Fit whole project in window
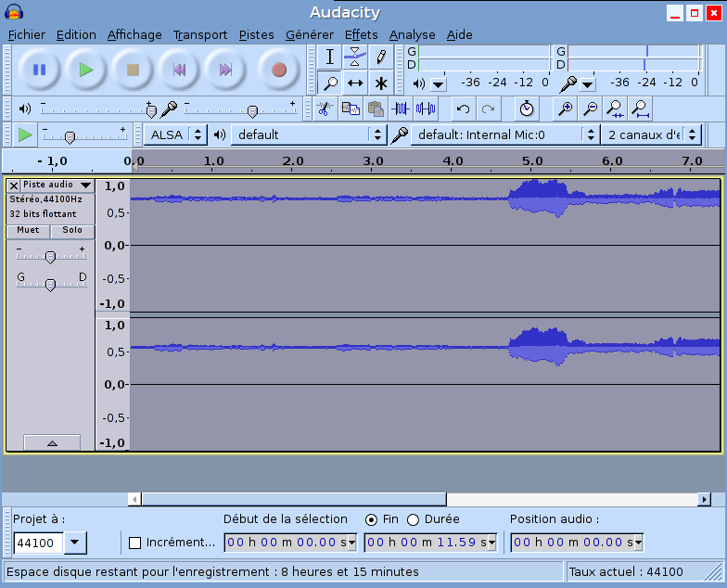The height and width of the screenshot is (588, 727). coord(641,109)
